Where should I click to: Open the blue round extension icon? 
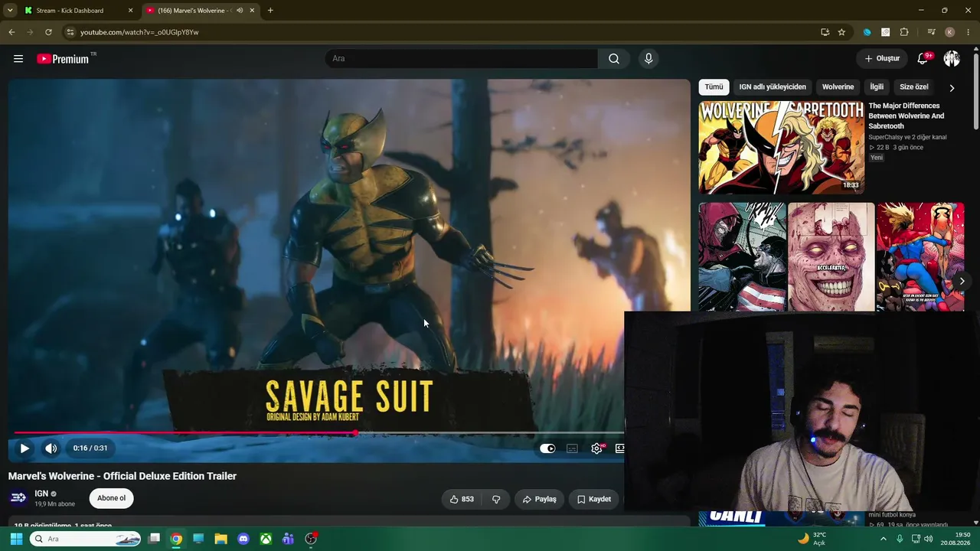click(867, 32)
